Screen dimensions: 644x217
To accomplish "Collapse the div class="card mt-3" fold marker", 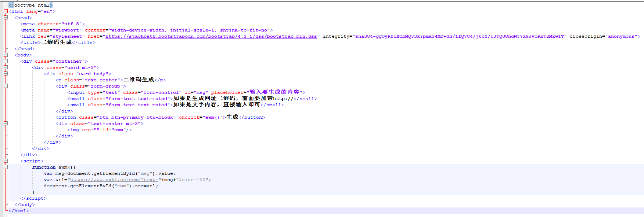I will [x=6, y=67].
